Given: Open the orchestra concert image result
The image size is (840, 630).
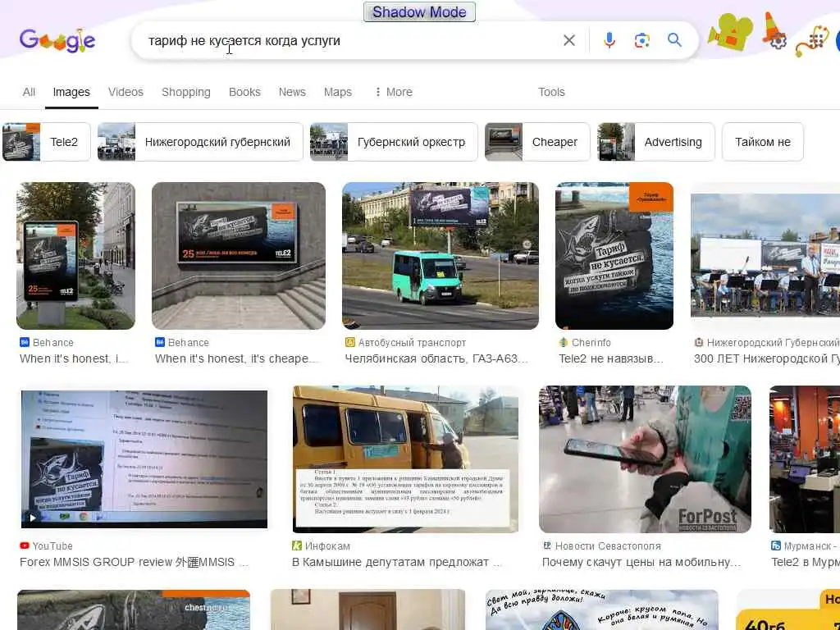Looking at the screenshot, I should tap(765, 256).
